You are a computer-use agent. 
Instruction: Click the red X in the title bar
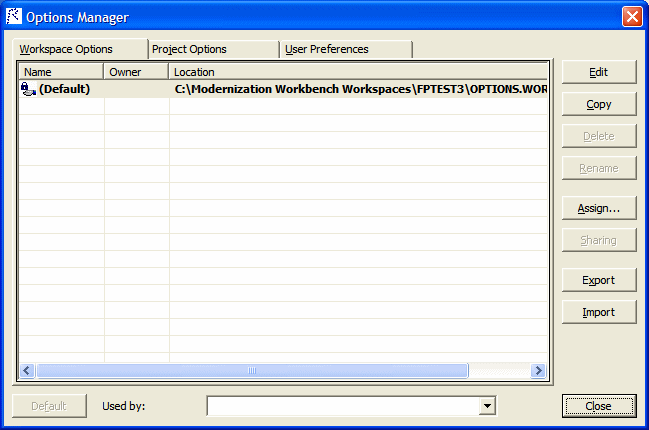click(631, 17)
